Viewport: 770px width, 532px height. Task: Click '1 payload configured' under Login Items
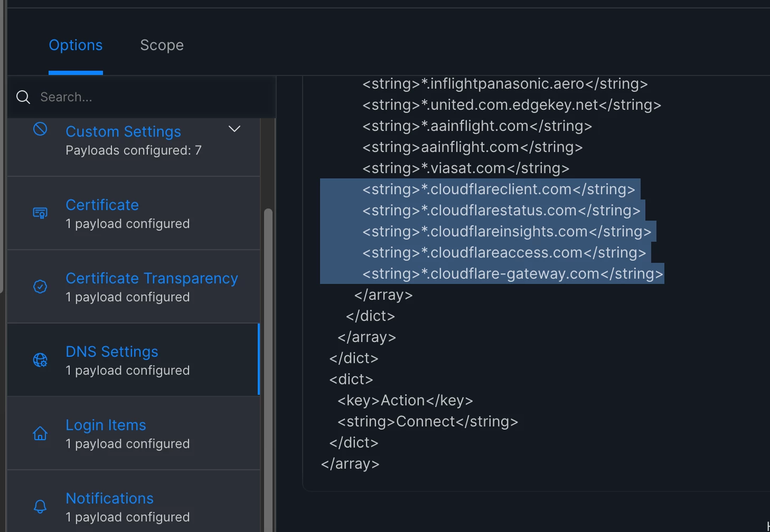(x=128, y=444)
